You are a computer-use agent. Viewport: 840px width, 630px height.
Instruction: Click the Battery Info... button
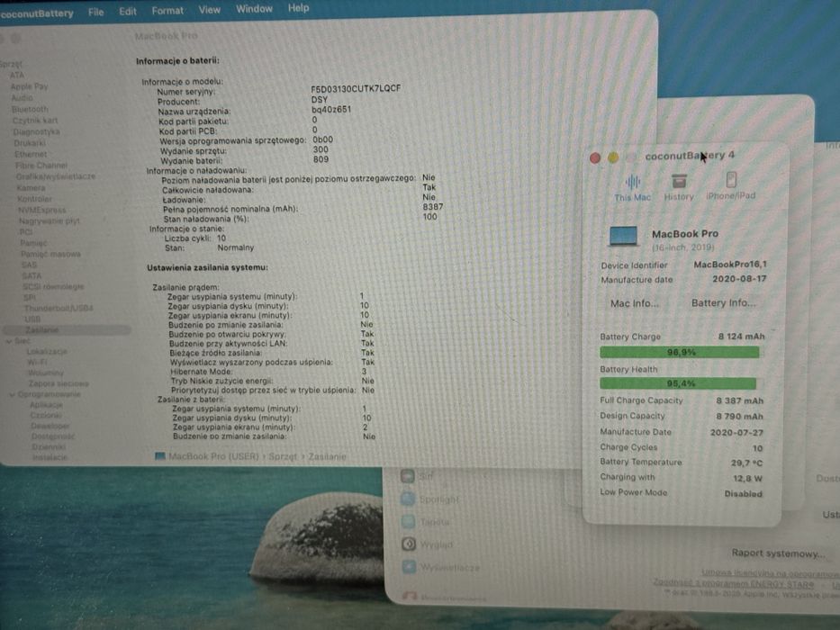(x=723, y=302)
